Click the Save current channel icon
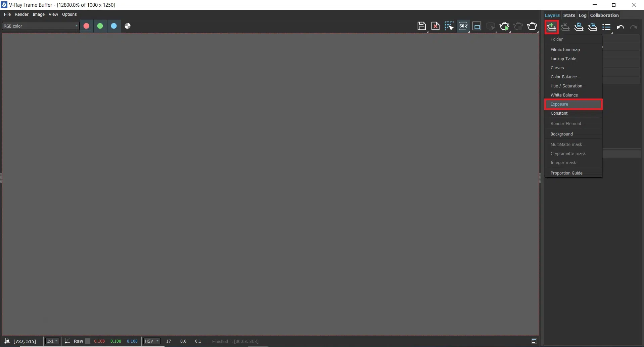This screenshot has width=644, height=347. click(421, 26)
